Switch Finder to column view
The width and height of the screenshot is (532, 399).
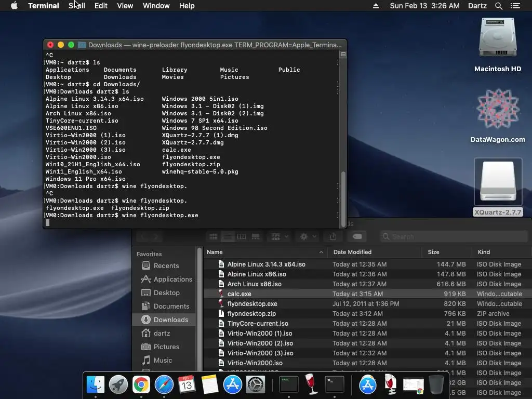(x=241, y=236)
